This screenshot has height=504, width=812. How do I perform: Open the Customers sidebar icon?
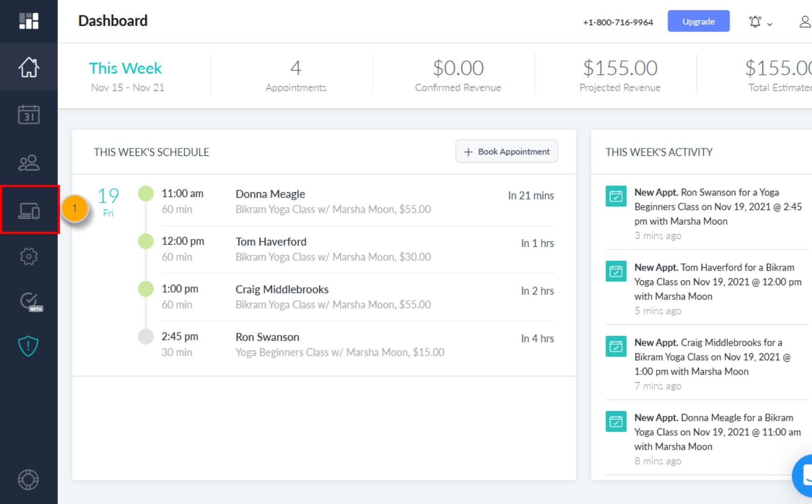pyautogui.click(x=28, y=162)
